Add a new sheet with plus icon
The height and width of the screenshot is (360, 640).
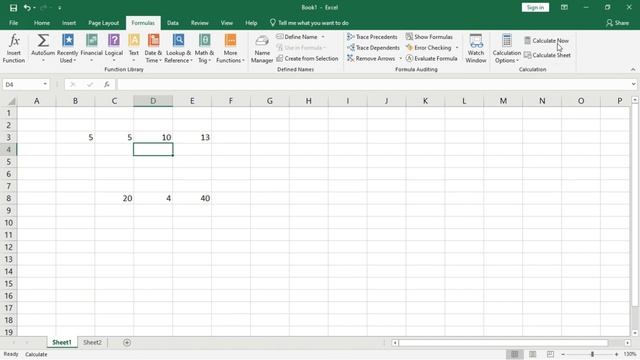(x=127, y=342)
